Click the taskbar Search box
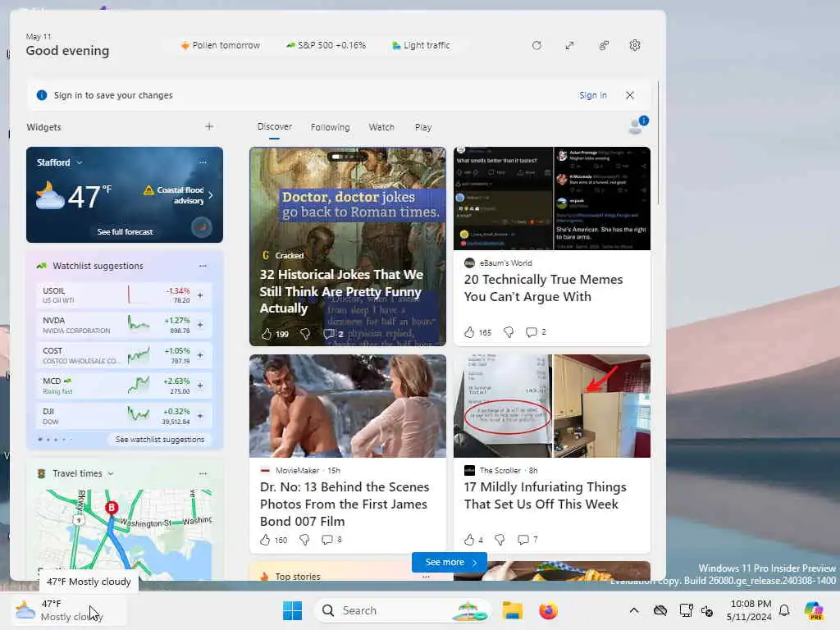 pyautogui.click(x=402, y=610)
